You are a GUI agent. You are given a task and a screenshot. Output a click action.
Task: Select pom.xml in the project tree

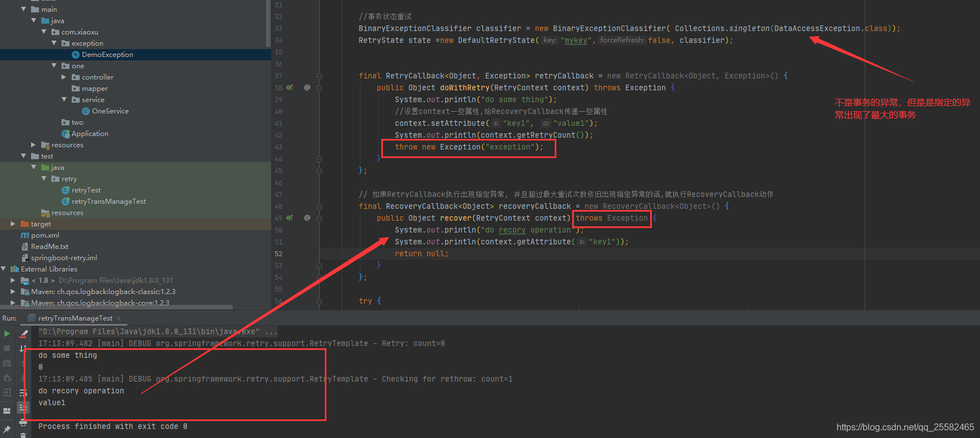point(45,235)
